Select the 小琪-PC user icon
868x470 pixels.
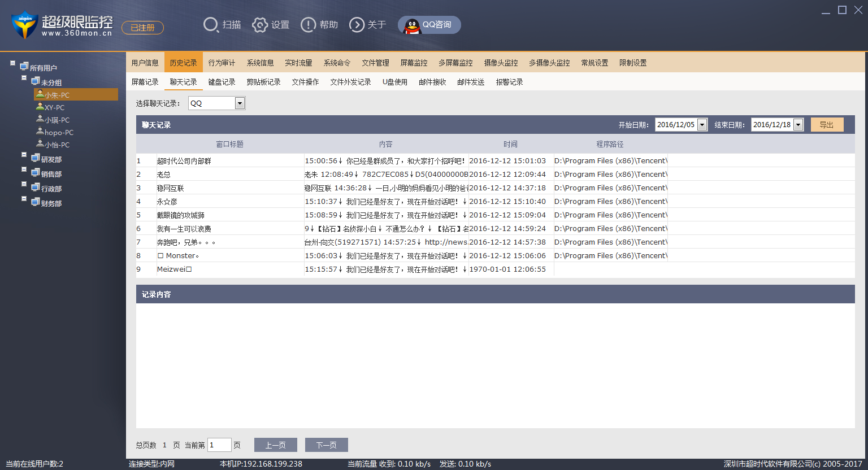[40, 119]
